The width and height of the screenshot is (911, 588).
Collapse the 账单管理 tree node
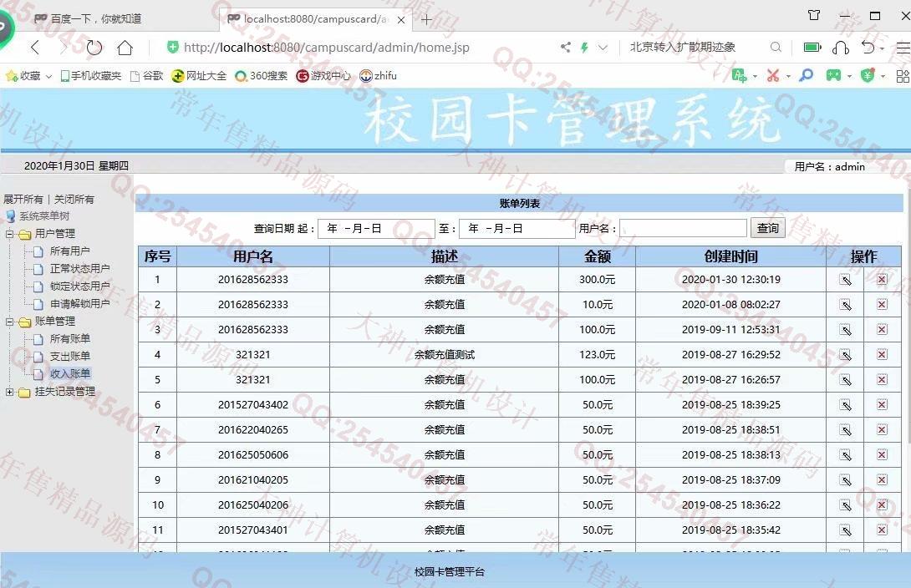(10, 322)
